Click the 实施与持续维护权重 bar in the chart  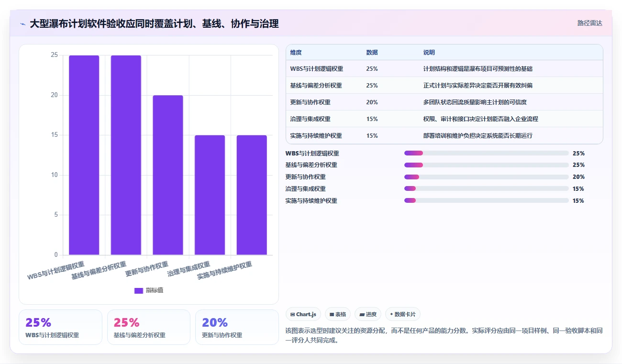coord(252,195)
